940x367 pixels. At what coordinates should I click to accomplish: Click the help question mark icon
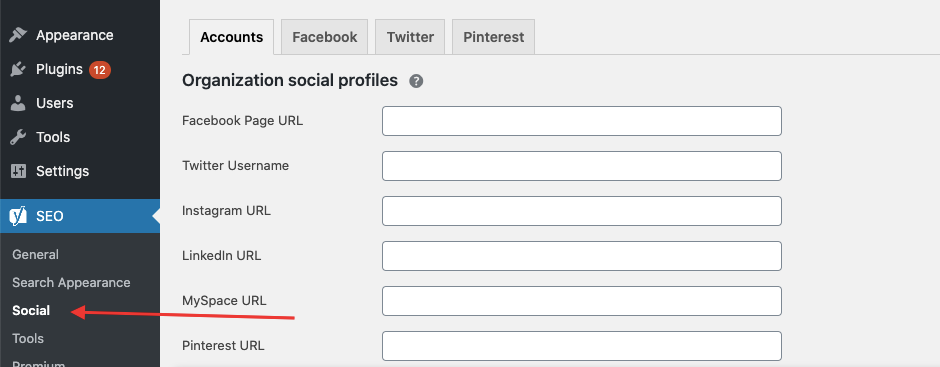(416, 81)
